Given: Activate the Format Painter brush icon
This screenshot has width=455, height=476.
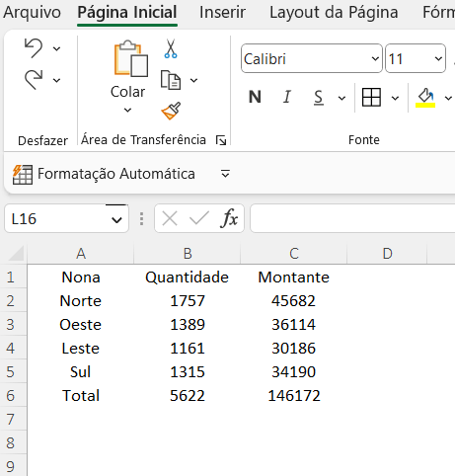Looking at the screenshot, I should pos(171,111).
